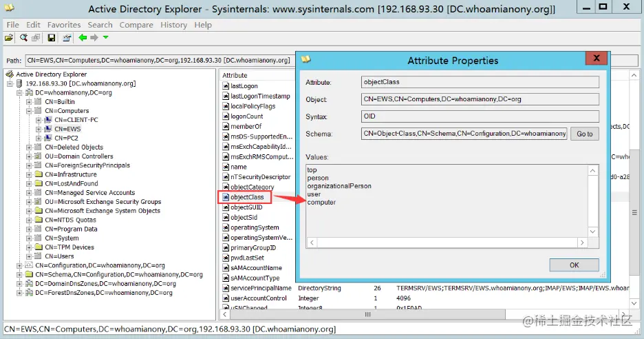The width and height of the screenshot is (644, 339).
Task: Select the servicePrincipalName attribute row
Action: [425, 289]
